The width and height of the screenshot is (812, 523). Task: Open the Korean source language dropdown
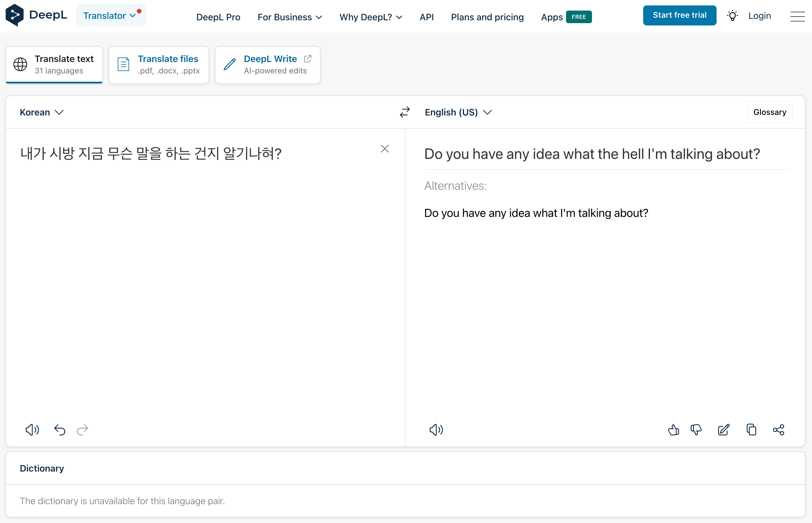pos(41,112)
